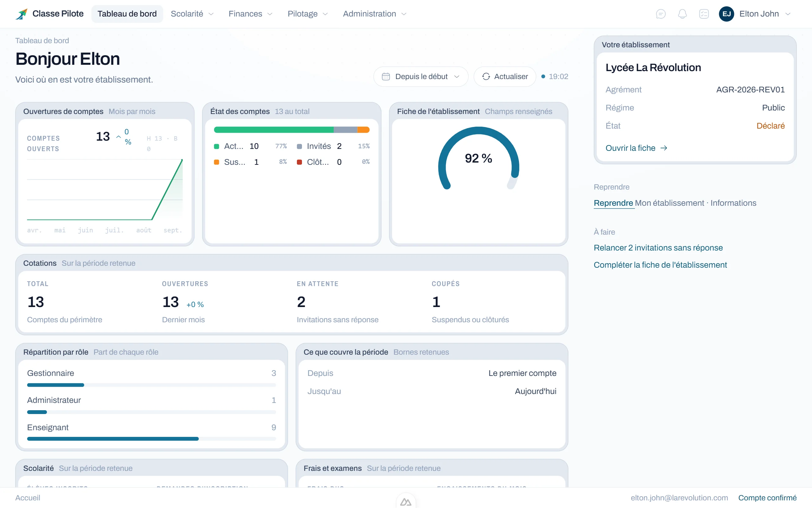Viewport: 812px width, 508px height.
Task: Expand the Pilotage menu
Action: click(x=307, y=14)
